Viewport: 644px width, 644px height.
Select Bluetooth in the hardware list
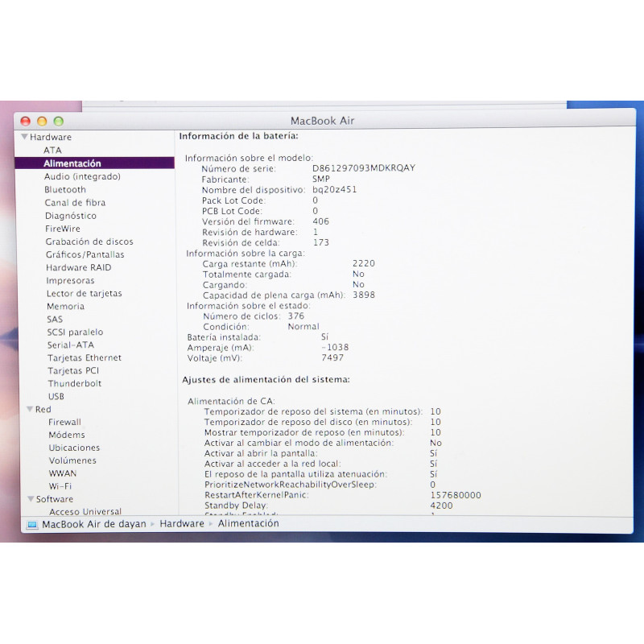point(65,189)
